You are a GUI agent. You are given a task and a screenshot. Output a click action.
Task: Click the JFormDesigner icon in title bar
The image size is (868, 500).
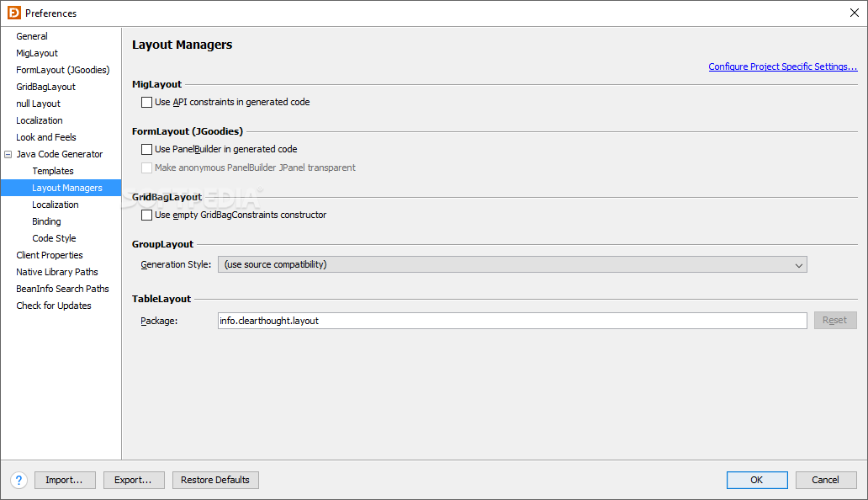point(13,13)
